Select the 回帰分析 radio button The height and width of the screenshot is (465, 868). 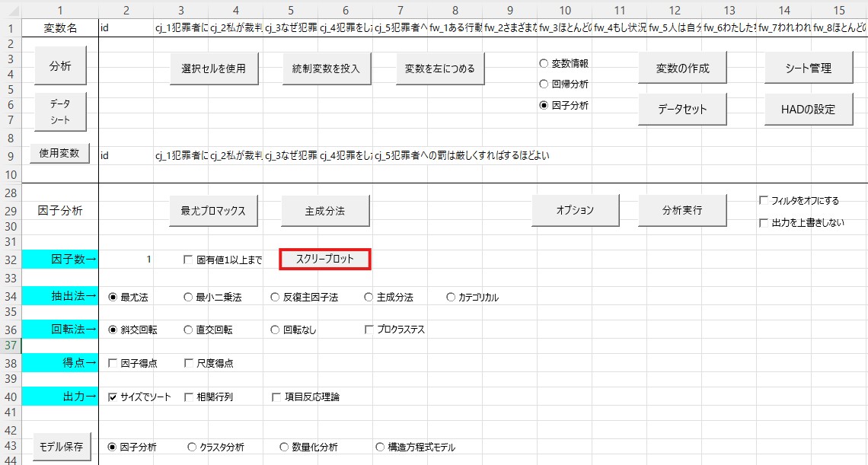point(544,84)
